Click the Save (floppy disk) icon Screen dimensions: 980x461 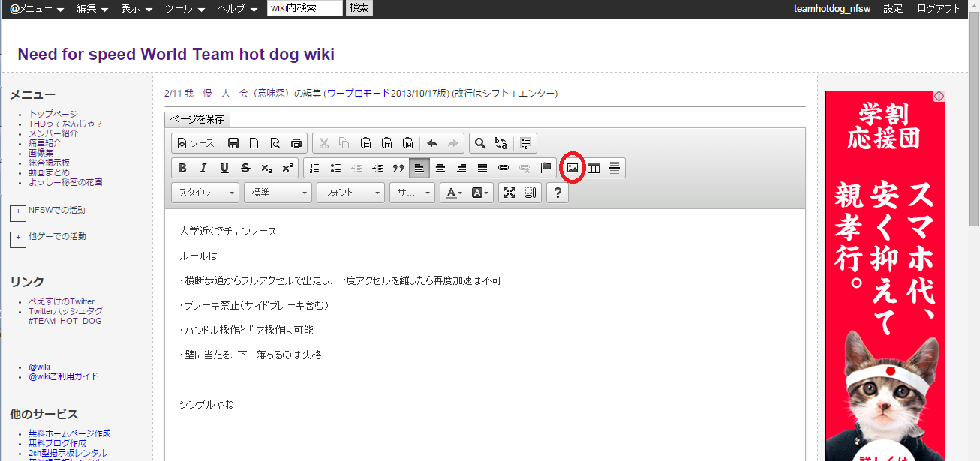pyautogui.click(x=233, y=143)
